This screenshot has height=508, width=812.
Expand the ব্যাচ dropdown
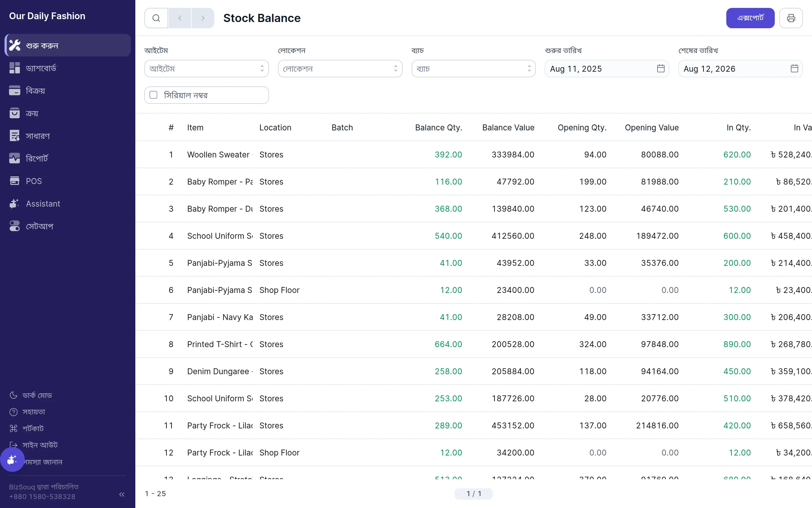(473, 69)
